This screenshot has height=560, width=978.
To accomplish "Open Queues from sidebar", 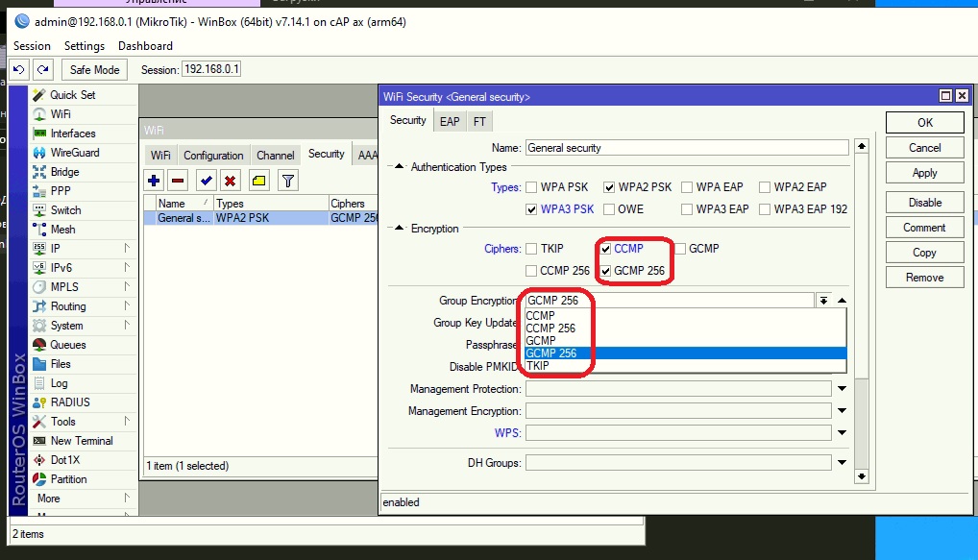I will 68,345.
